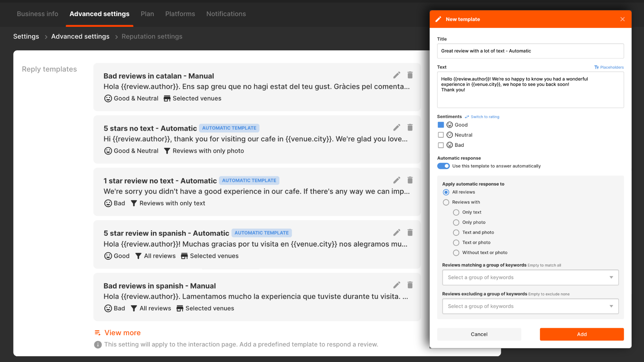Edit '5 stars no text - Automatic' template
This screenshot has width=644, height=362.
[397, 127]
